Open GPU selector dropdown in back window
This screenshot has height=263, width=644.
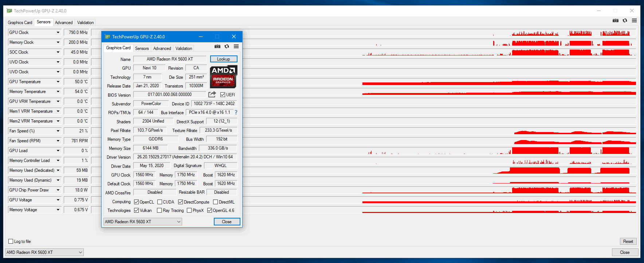44,252
